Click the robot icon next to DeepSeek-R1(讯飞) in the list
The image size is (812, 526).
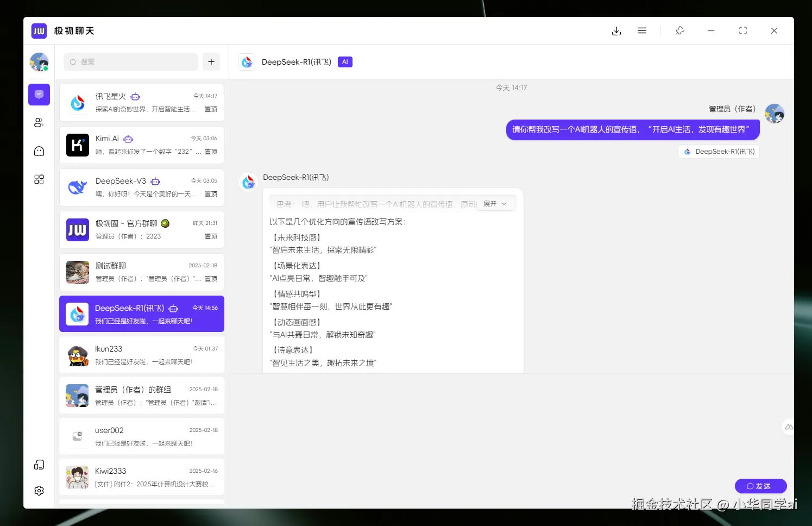[x=173, y=309]
